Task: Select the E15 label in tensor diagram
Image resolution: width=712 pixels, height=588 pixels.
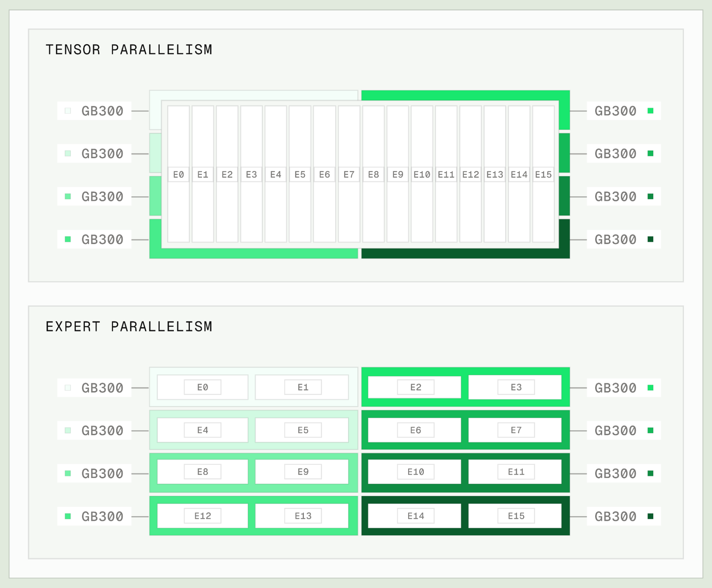Action: click(x=543, y=175)
